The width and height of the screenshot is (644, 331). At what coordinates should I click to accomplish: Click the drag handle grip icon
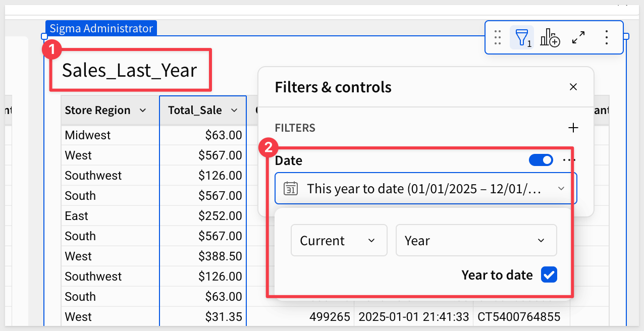498,37
